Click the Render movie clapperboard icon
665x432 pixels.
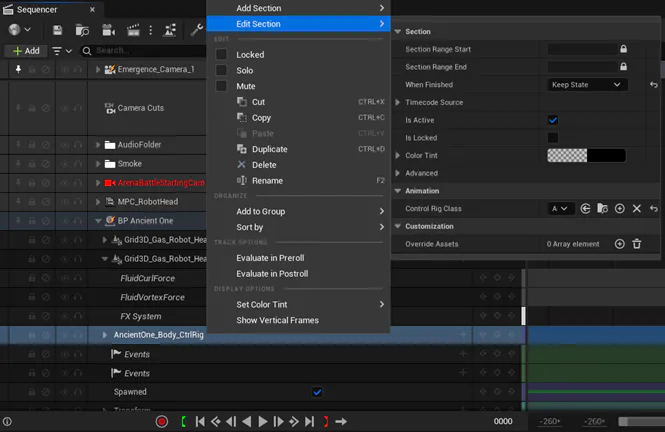click(x=133, y=30)
